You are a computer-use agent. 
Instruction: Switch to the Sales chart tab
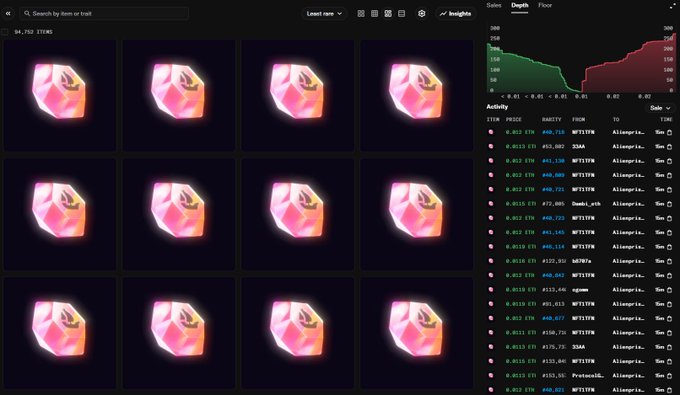tap(494, 5)
